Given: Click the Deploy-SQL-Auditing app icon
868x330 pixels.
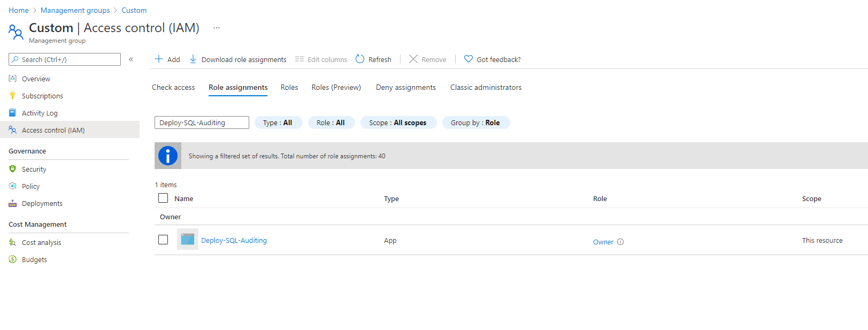Looking at the screenshot, I should pos(188,239).
